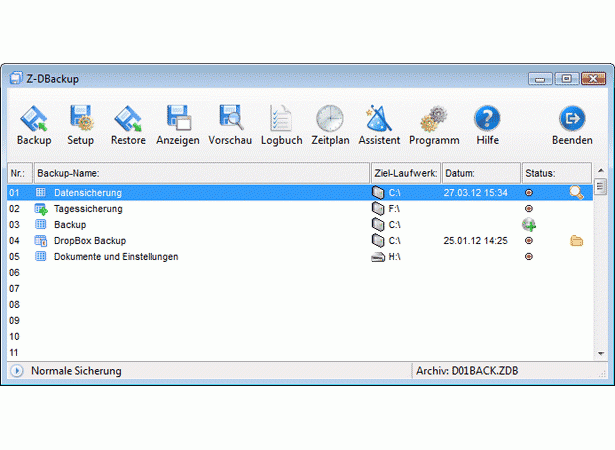
Task: Close the Z-DBackup window
Action: (x=593, y=79)
